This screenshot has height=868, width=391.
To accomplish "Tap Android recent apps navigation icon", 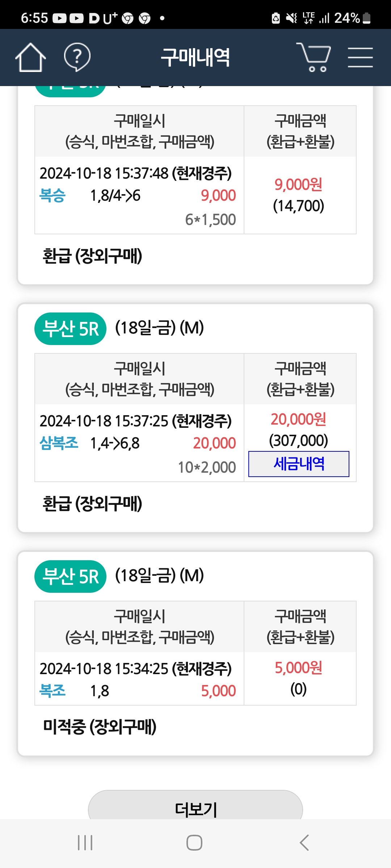I will (85, 843).
